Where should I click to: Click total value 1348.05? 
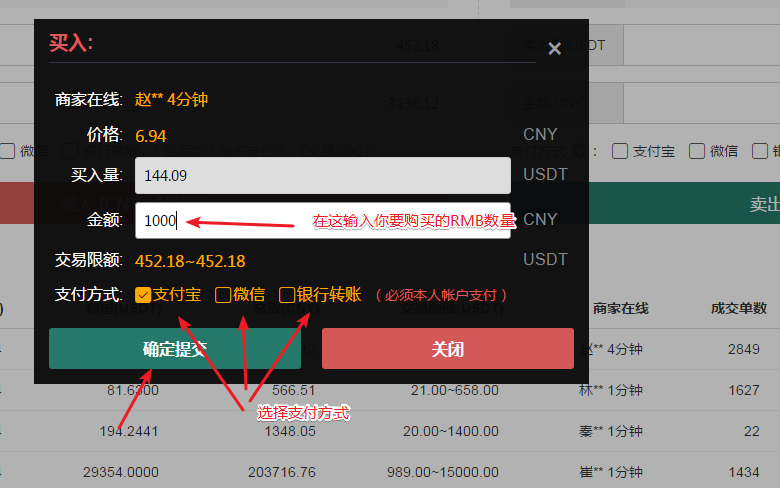pyautogui.click(x=290, y=431)
